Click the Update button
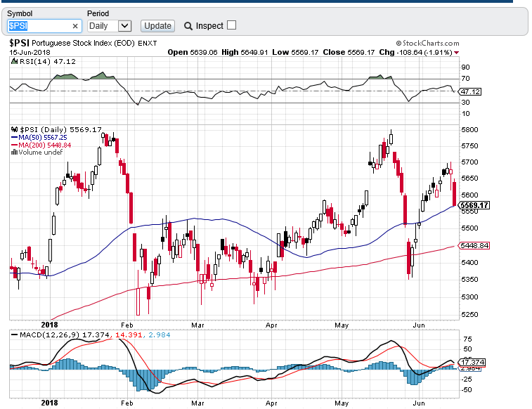 (x=157, y=26)
